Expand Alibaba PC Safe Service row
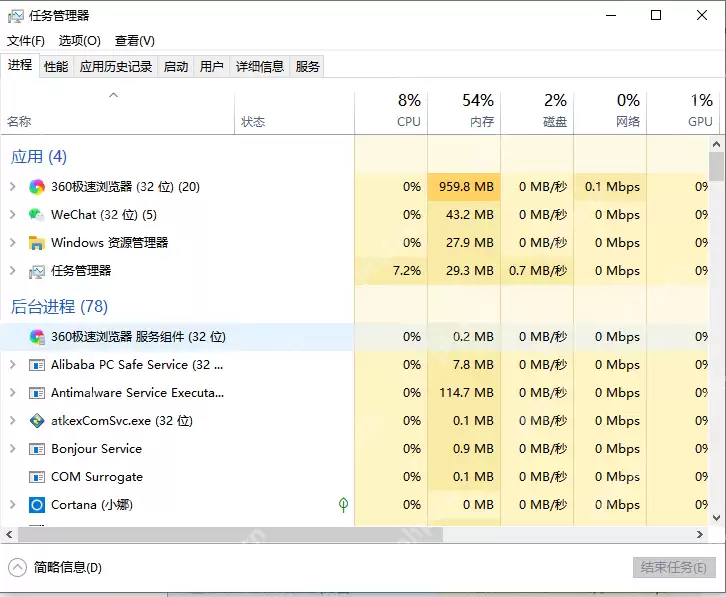This screenshot has width=726, height=597. click(13, 365)
